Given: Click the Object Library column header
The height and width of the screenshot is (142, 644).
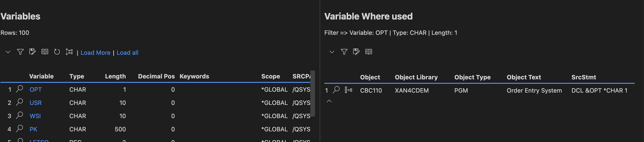Looking at the screenshot, I should [x=416, y=77].
